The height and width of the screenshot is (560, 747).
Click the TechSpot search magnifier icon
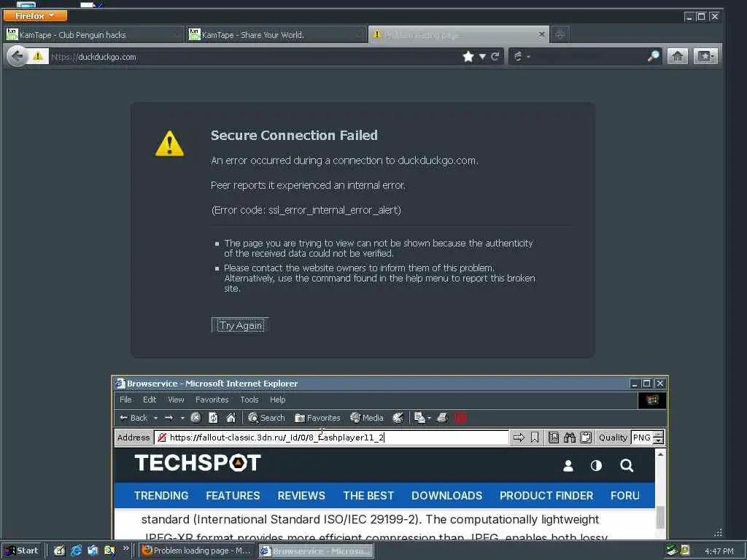pyautogui.click(x=627, y=465)
